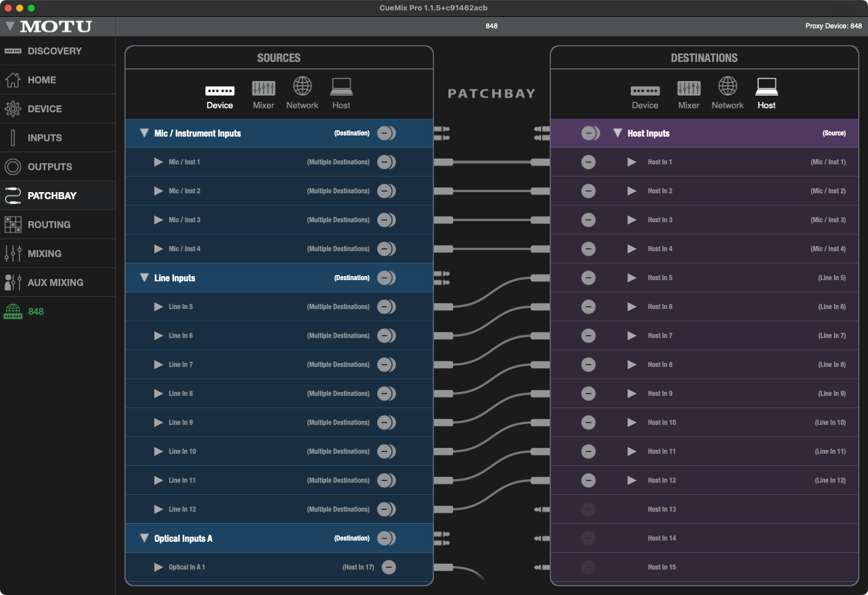The width and height of the screenshot is (868, 595).
Task: Toggle connection for Line In 8
Action: (x=386, y=394)
